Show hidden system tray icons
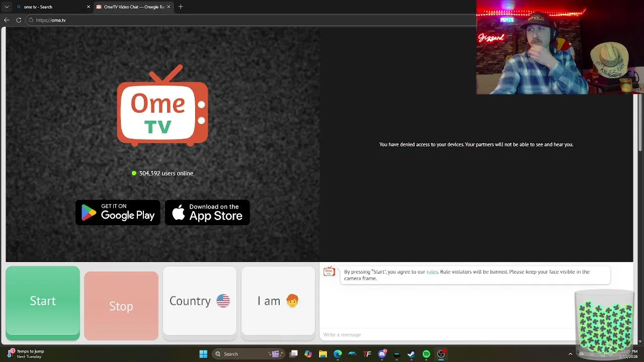The height and width of the screenshot is (362, 644). [x=570, y=354]
